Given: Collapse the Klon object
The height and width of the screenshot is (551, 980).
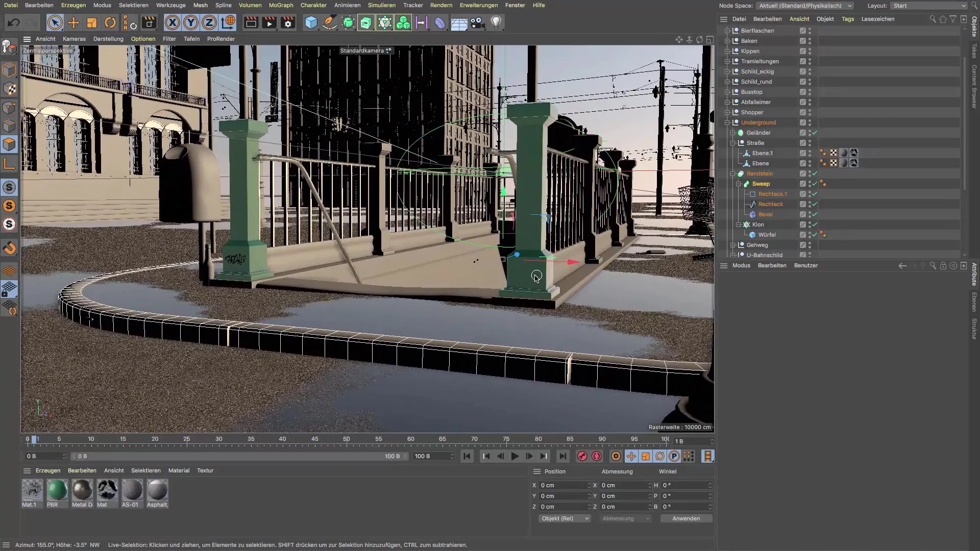Looking at the screenshot, I should pyautogui.click(x=739, y=224).
